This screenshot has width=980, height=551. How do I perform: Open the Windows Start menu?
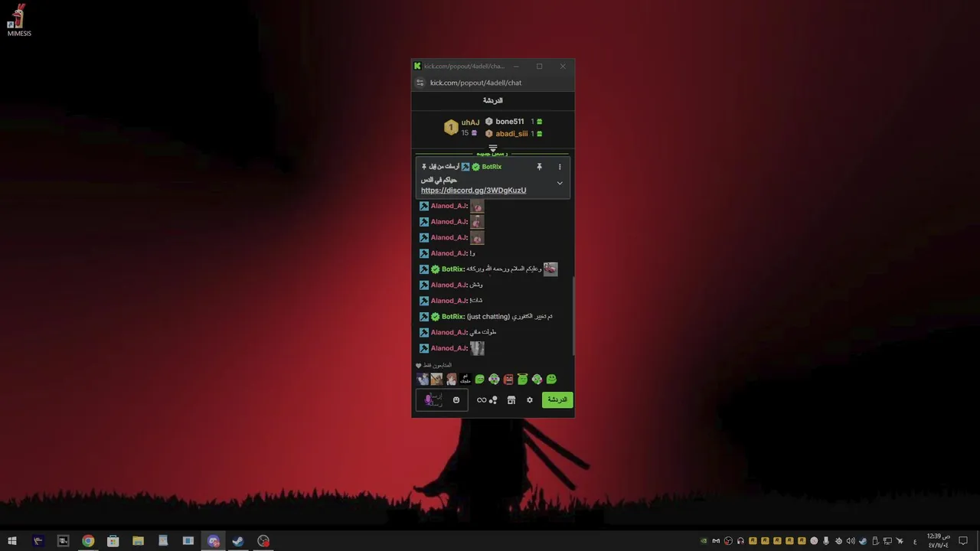tap(12, 541)
